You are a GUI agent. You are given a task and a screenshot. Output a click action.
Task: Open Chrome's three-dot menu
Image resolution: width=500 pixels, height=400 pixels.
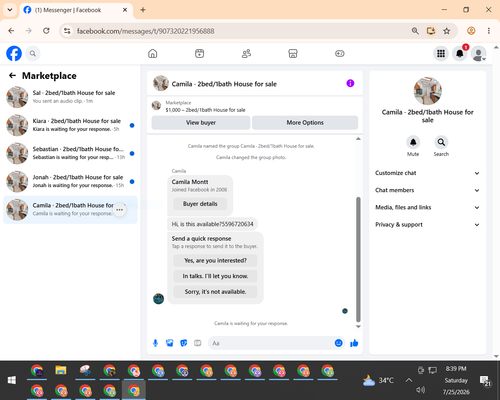pyautogui.click(x=489, y=31)
